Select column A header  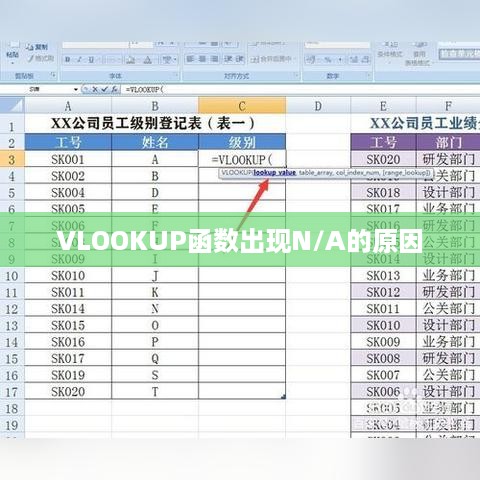point(68,106)
